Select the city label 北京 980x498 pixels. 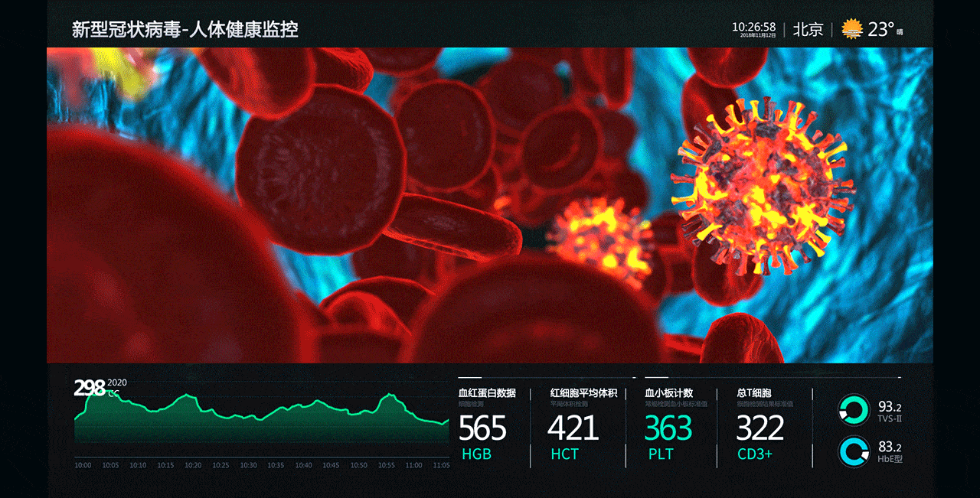[x=808, y=29]
